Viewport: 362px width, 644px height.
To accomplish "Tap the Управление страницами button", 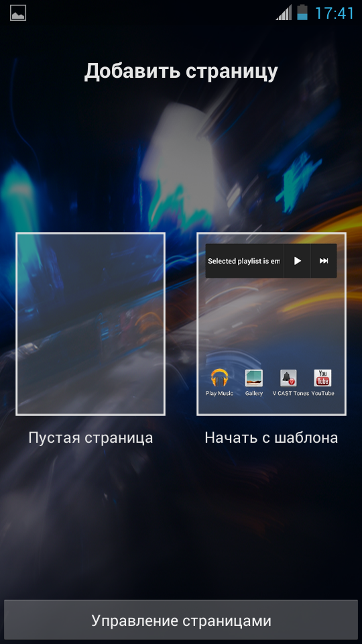I will coord(181,620).
